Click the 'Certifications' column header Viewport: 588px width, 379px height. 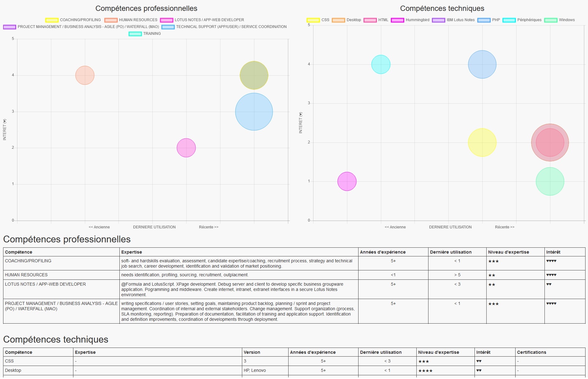532,352
